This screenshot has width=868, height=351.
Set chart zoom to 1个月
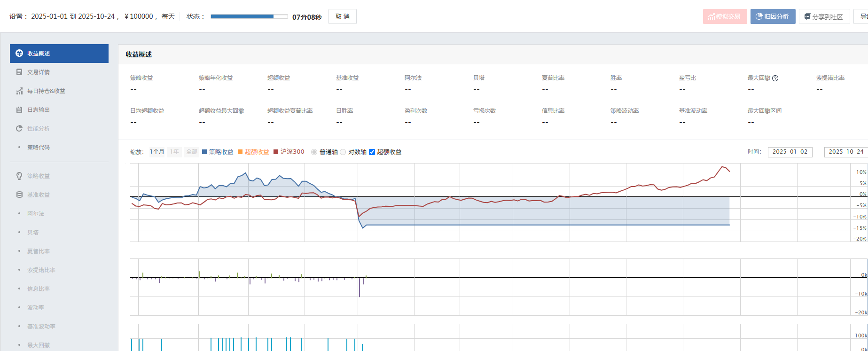tap(157, 152)
